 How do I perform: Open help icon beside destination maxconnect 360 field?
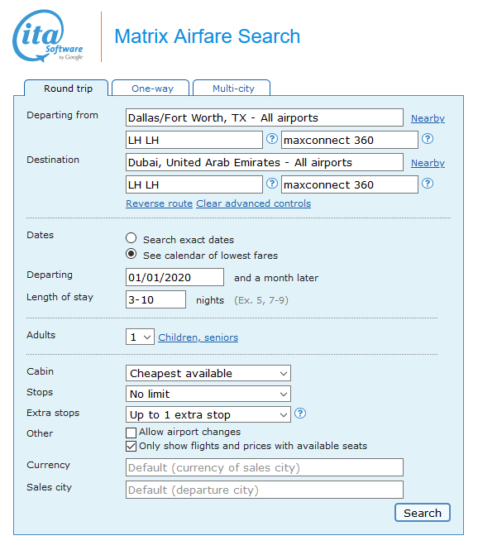pyautogui.click(x=427, y=183)
